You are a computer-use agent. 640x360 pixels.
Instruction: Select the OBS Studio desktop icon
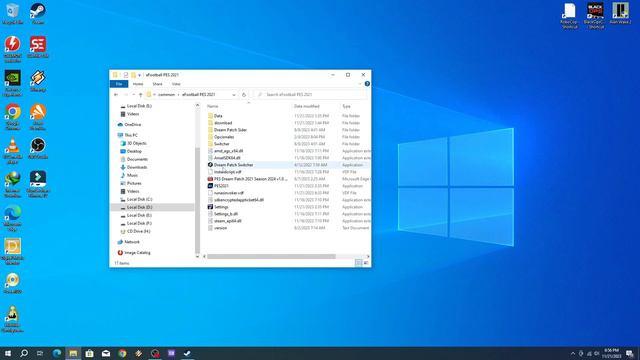tap(38, 148)
